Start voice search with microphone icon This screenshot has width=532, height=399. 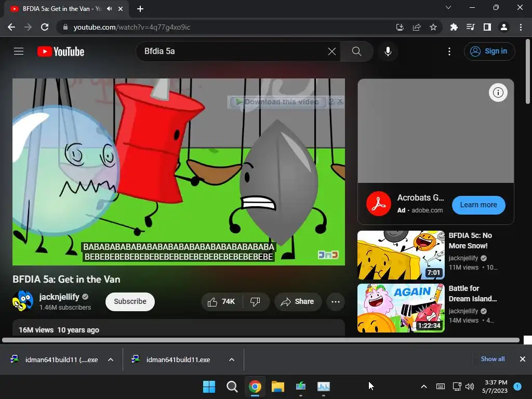coord(388,51)
